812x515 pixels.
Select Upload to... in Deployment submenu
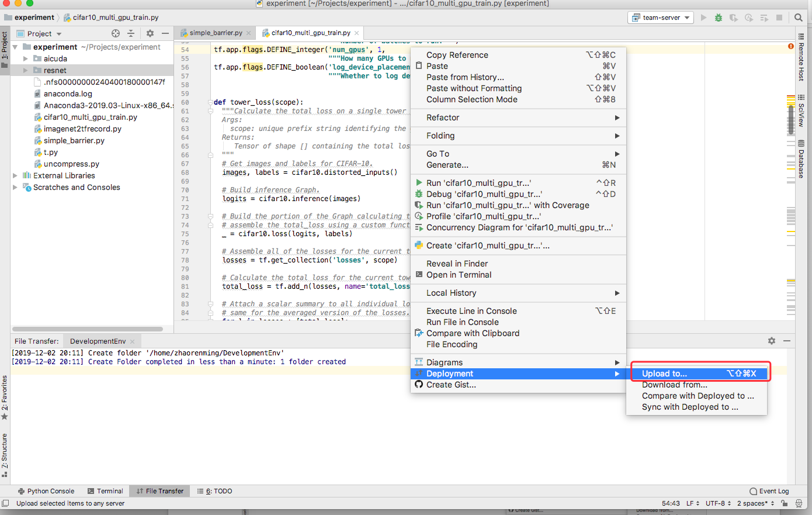click(664, 374)
